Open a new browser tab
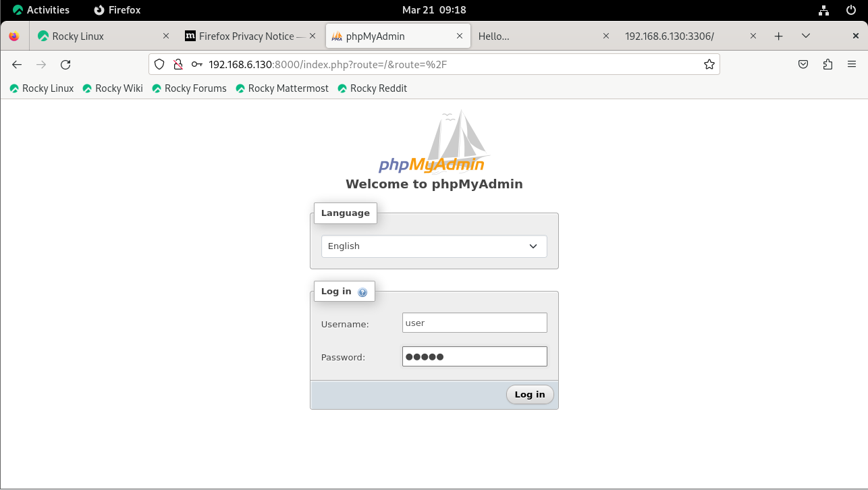 pyautogui.click(x=778, y=36)
